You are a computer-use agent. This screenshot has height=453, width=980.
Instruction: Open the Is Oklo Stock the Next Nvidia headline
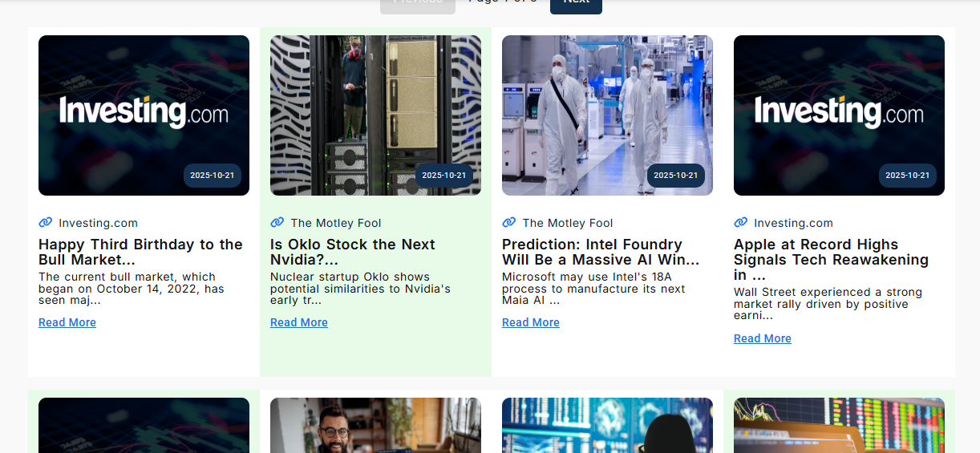pyautogui.click(x=353, y=252)
